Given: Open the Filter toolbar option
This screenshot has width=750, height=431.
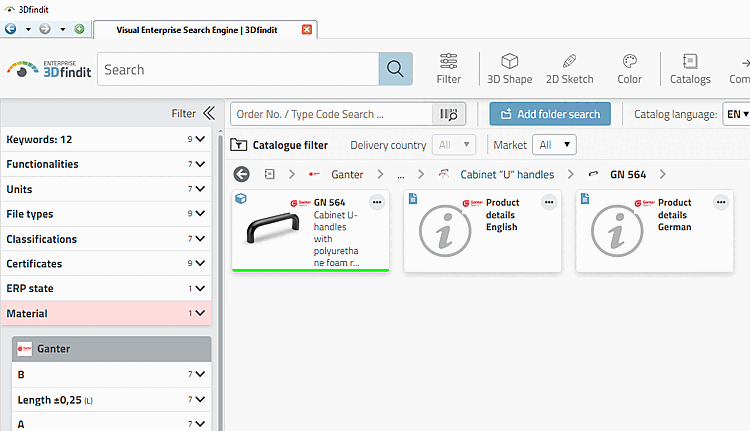Looking at the screenshot, I should point(449,69).
